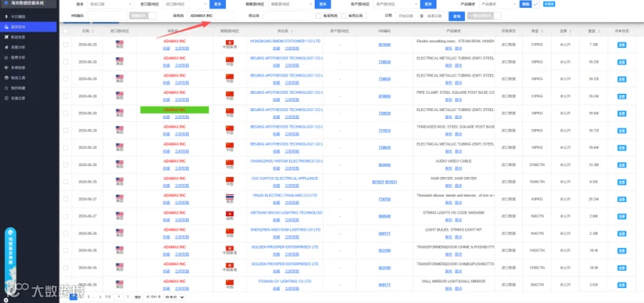Click the small blue button at top right of filters
644x303 pixels.
549,4
